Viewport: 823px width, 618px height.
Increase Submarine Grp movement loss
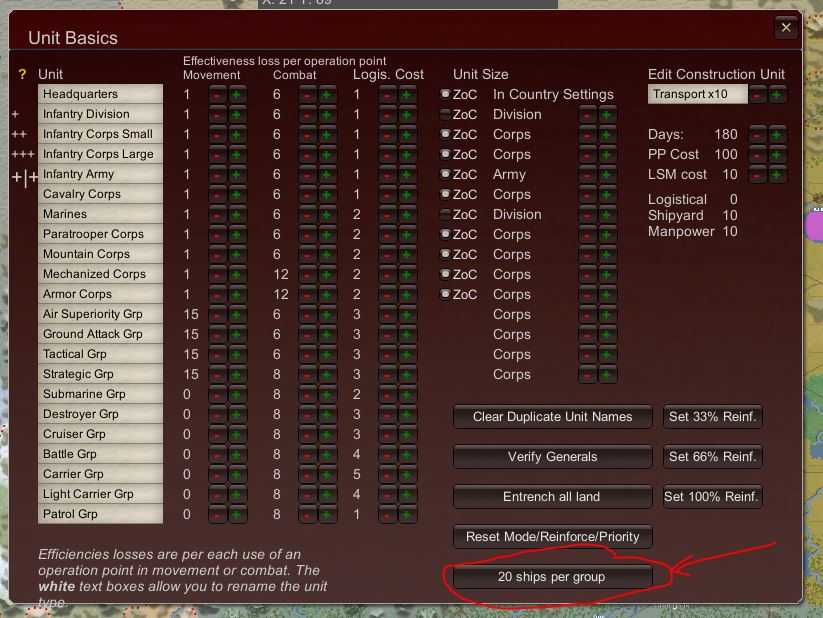(237, 394)
